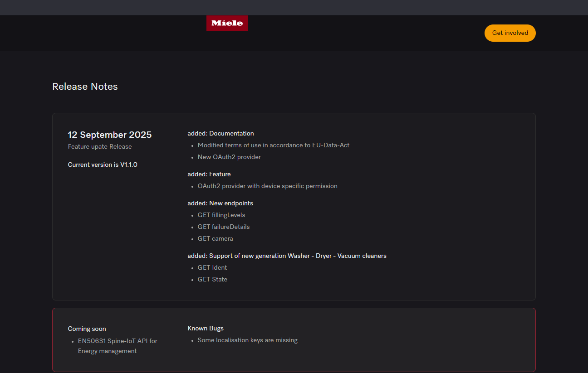The width and height of the screenshot is (588, 373).
Task: Click the GET fillingLevels entry
Action: click(221, 215)
